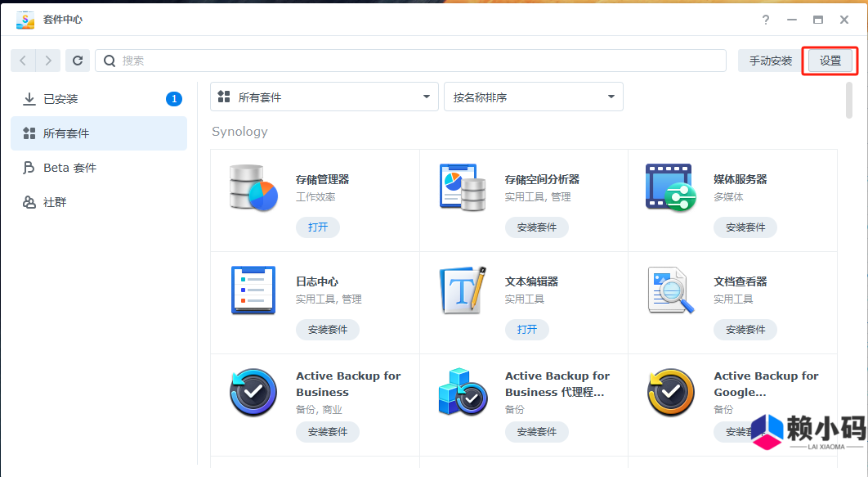Select the 媒体服务器 package icon

(x=671, y=187)
